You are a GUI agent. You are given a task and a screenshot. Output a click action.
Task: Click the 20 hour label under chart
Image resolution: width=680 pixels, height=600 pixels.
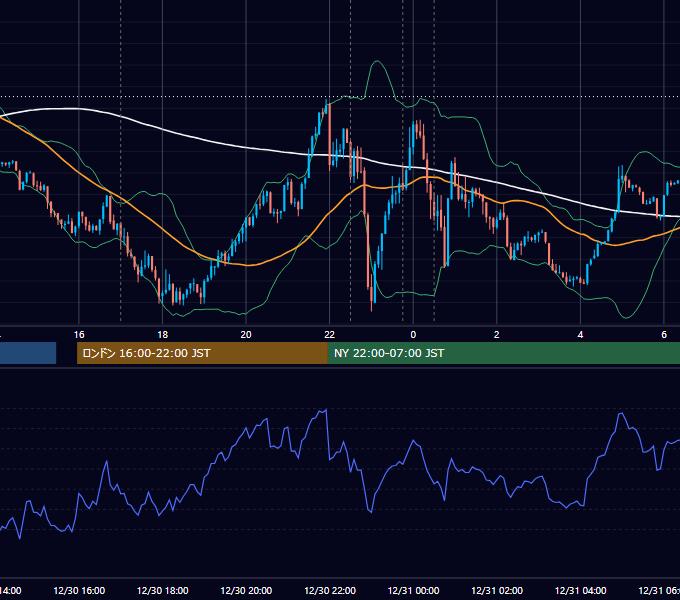tap(246, 335)
